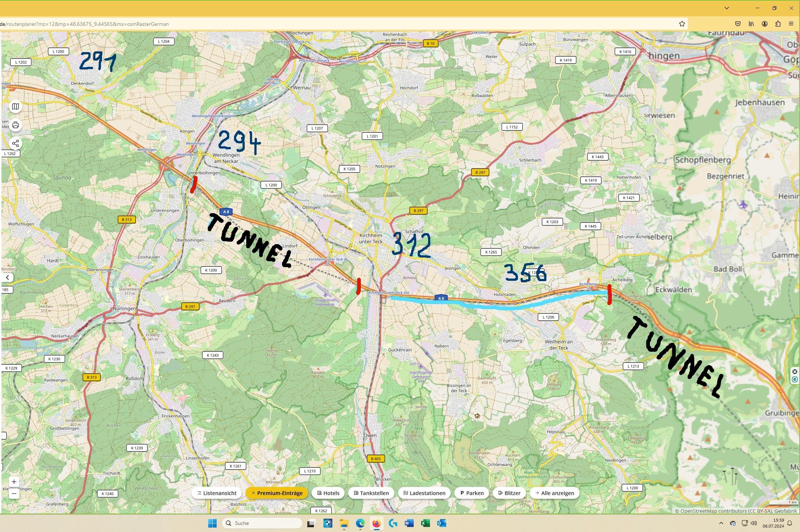Screen dimensions: 800x532
Task: Open the Firefox hamburger application menu
Action: [x=791, y=24]
